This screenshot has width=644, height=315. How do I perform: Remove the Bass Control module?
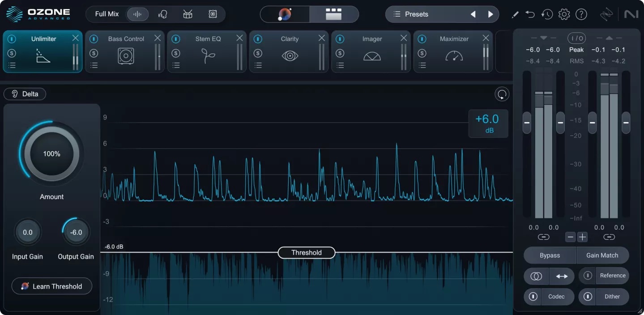coord(158,38)
